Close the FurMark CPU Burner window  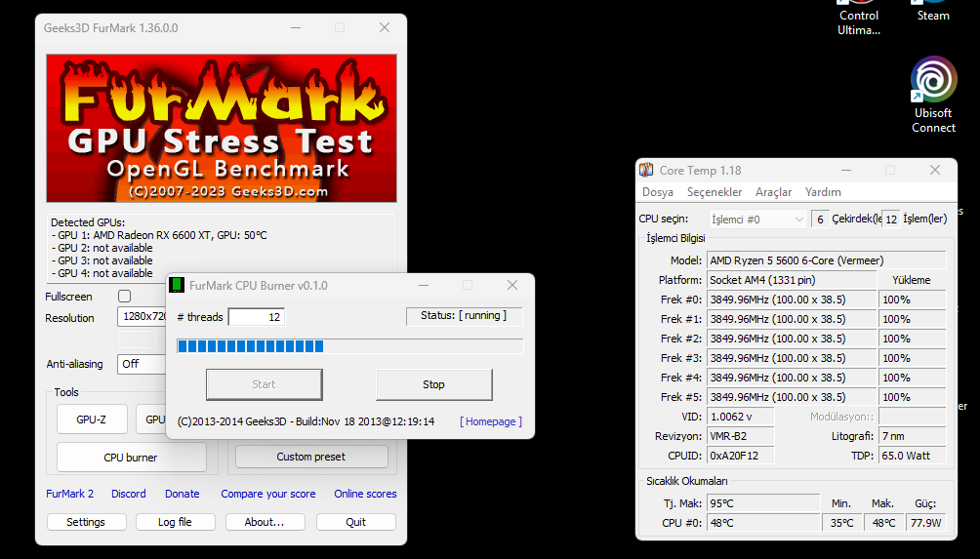pyautogui.click(x=512, y=285)
